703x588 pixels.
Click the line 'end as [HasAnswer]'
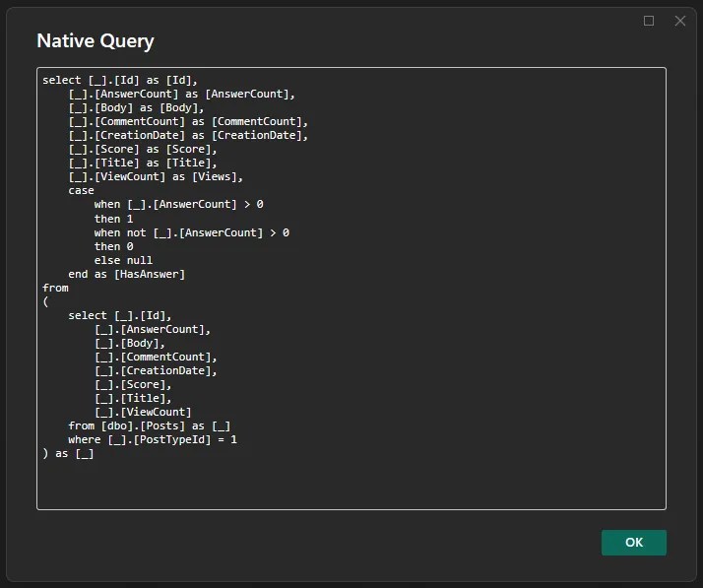(126, 275)
